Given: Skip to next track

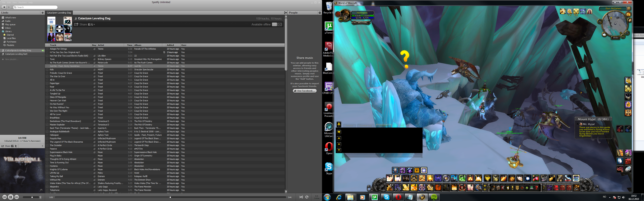Looking at the screenshot, I should point(16,197).
